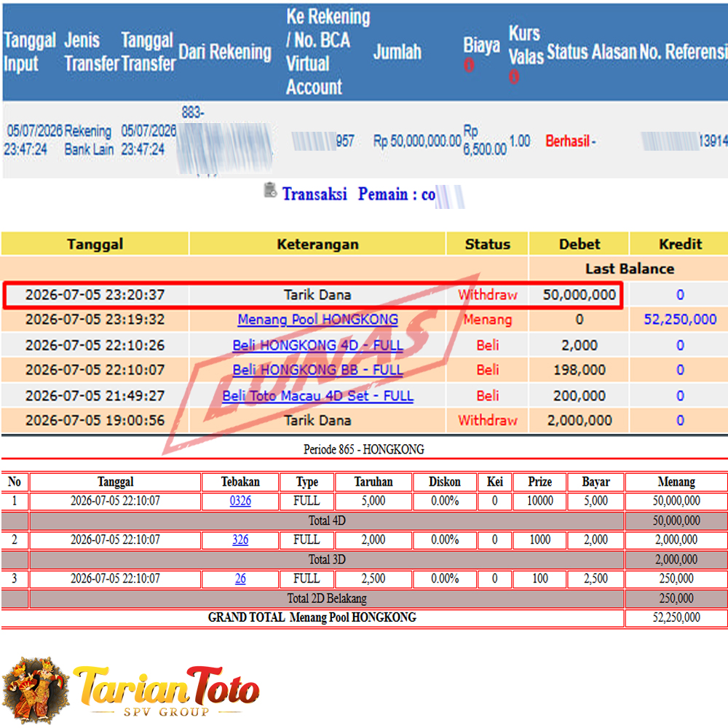This screenshot has height=728, width=728.
Task: Click the Taruhan column header
Action: (373, 482)
